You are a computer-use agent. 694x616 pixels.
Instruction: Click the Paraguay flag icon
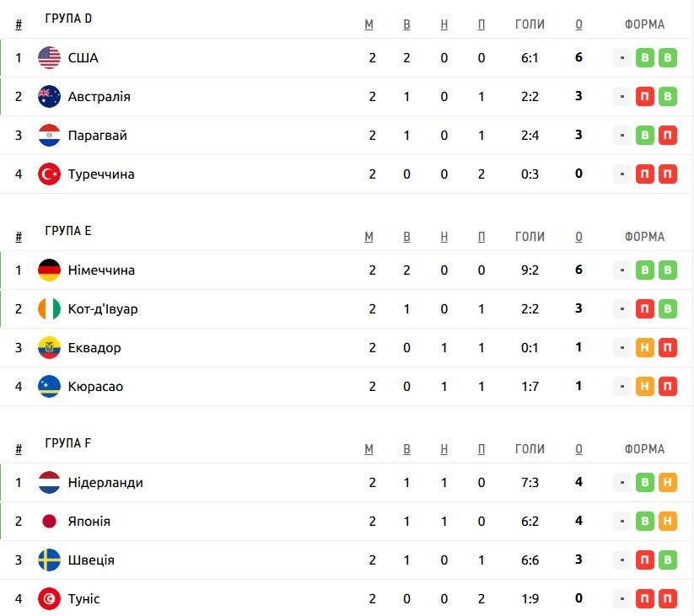point(49,136)
